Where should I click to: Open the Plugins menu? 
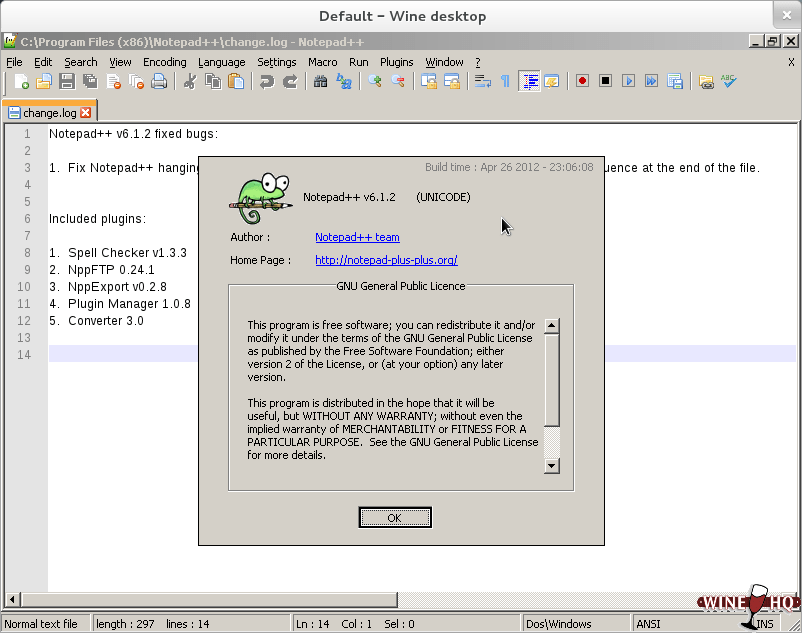click(396, 62)
